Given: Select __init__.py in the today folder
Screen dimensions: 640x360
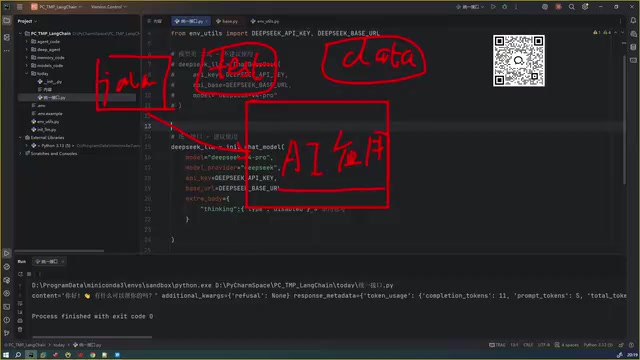Looking at the screenshot, I should (50, 82).
